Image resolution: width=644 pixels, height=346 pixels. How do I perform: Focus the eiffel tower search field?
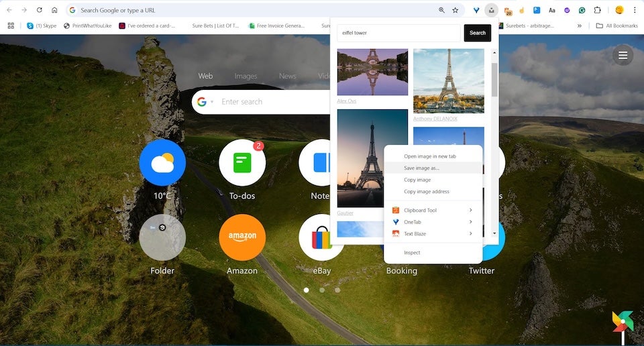click(398, 33)
